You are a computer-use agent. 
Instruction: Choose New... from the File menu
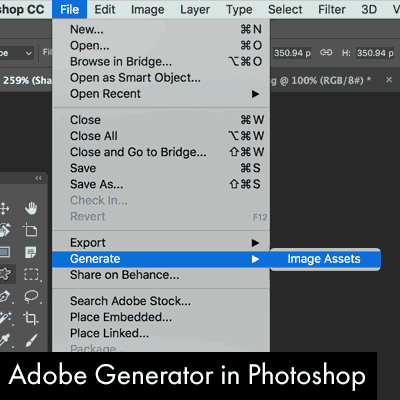[x=161, y=29]
